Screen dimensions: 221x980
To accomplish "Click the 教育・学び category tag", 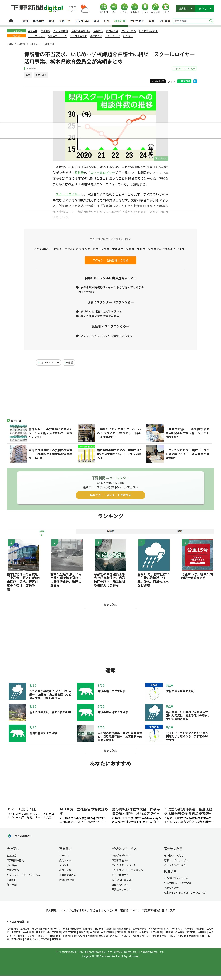I will pos(41,75).
